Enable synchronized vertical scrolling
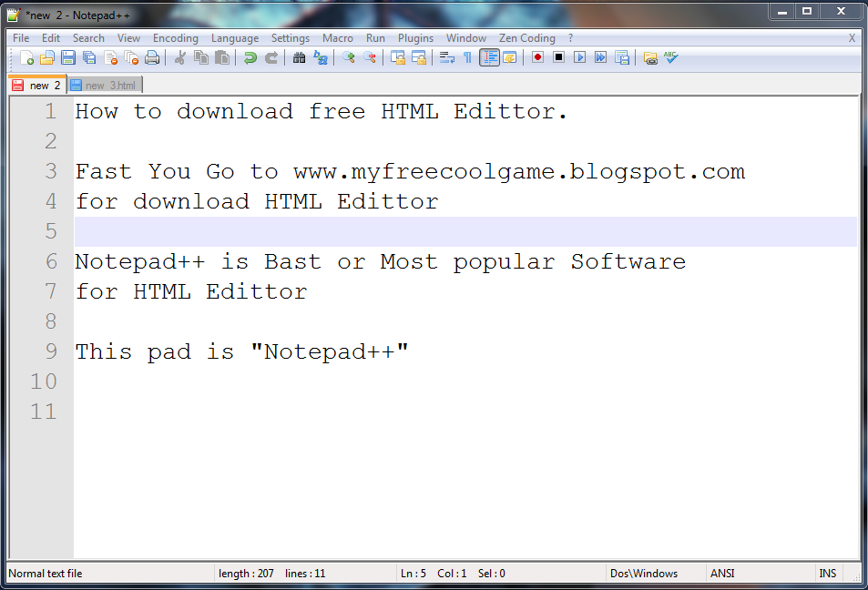Screen dimensions: 868x590 coord(399,57)
